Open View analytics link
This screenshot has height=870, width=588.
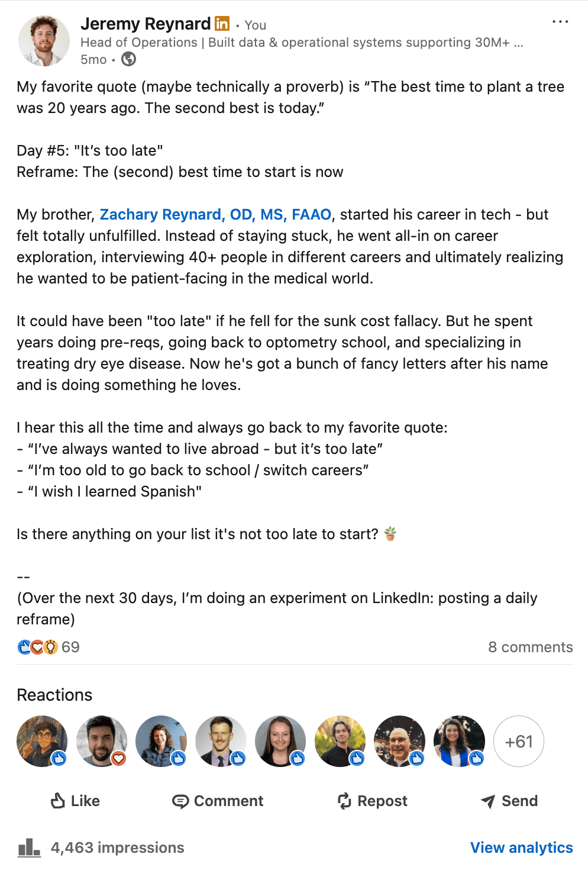[x=521, y=848]
